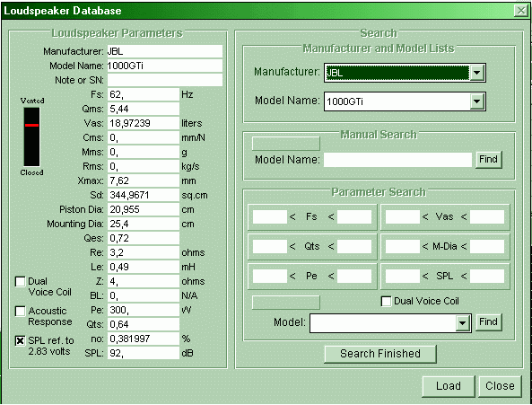
Task: Click the Piston Dia field
Action: [x=144, y=209]
